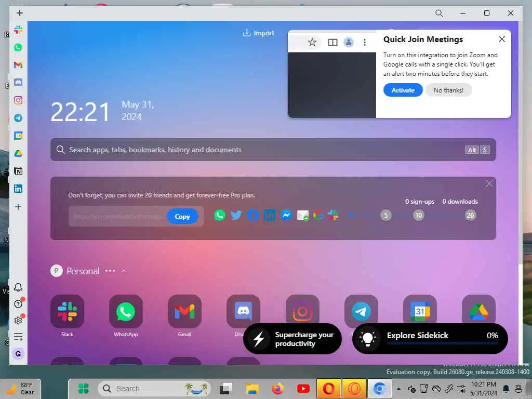This screenshot has height=399, width=532.
Task: Share invite link via Messenger icon
Action: [286, 215]
